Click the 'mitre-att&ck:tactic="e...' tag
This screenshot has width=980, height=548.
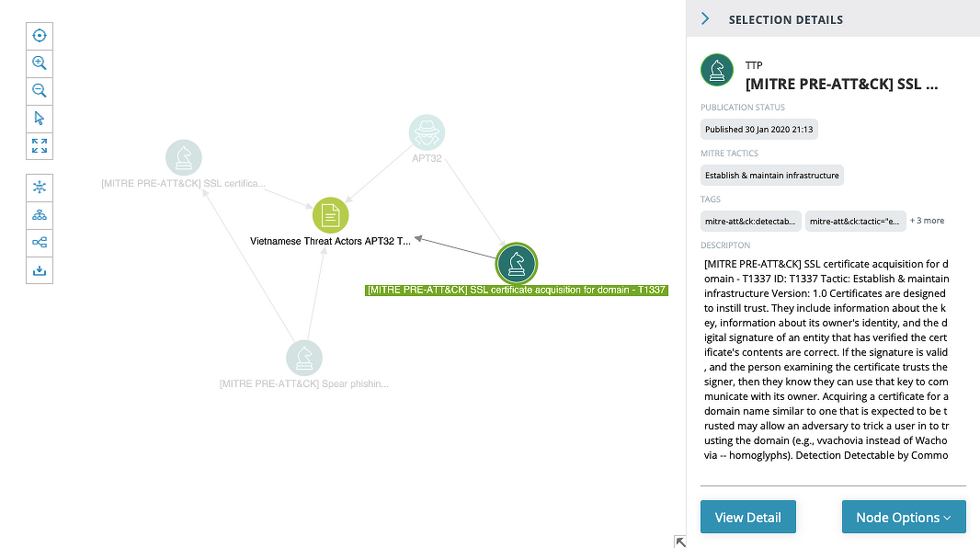tap(855, 222)
